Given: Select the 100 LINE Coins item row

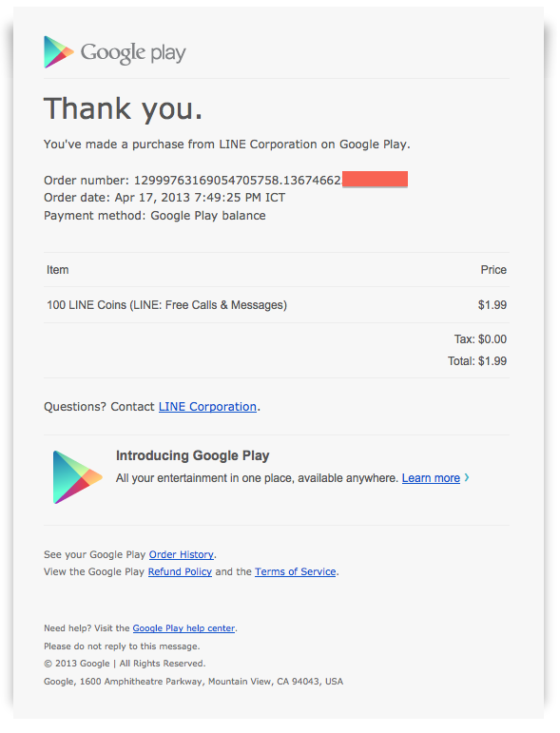Looking at the screenshot, I should [277, 305].
